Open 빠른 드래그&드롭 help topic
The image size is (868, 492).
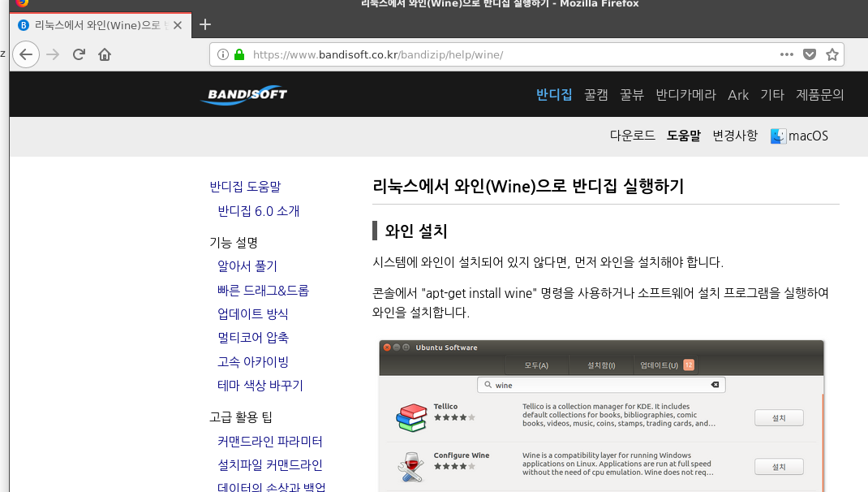tap(263, 291)
